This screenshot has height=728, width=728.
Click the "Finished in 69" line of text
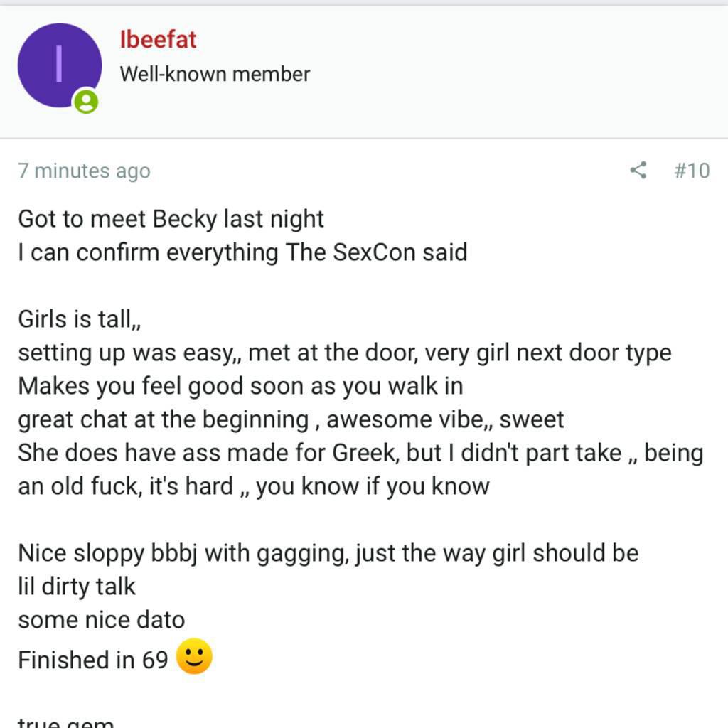(x=95, y=660)
